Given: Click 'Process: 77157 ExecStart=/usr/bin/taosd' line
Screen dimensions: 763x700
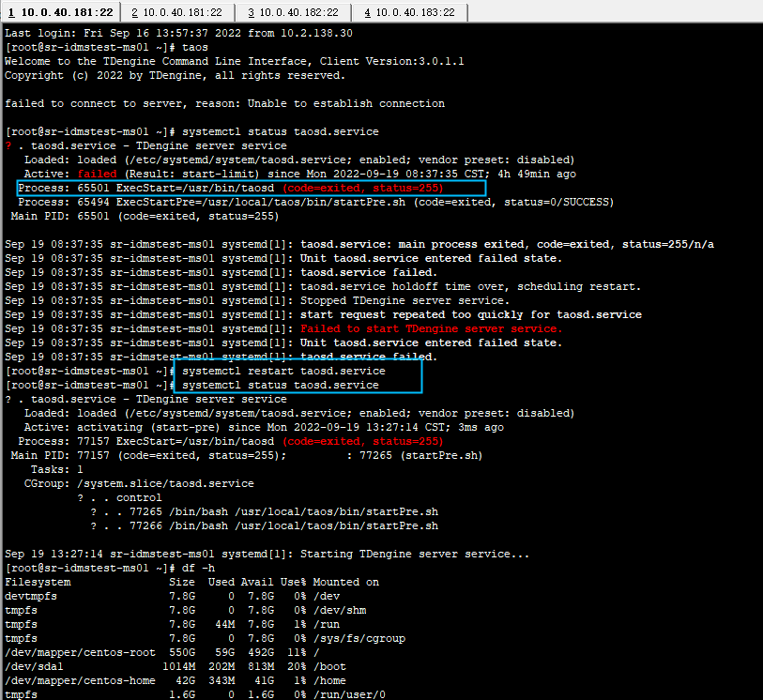Looking at the screenshot, I should coord(231,441).
